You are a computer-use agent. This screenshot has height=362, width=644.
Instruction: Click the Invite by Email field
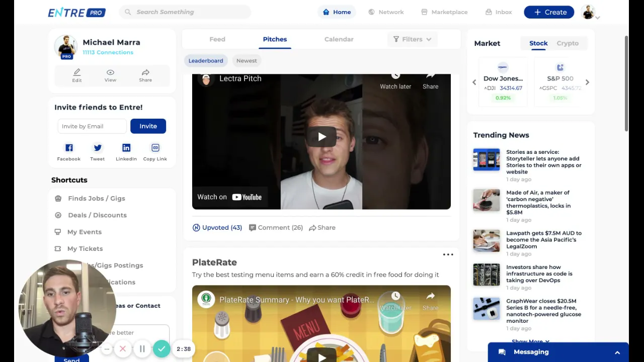click(92, 126)
